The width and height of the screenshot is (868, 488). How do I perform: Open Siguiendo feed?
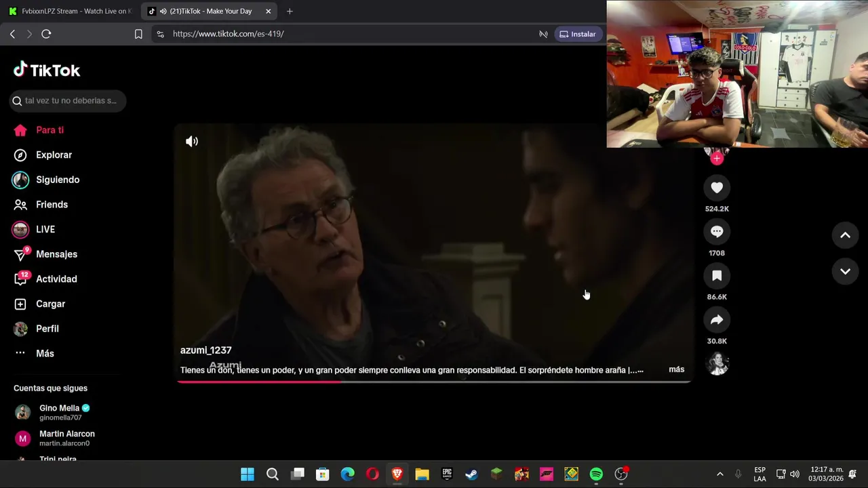(46, 180)
